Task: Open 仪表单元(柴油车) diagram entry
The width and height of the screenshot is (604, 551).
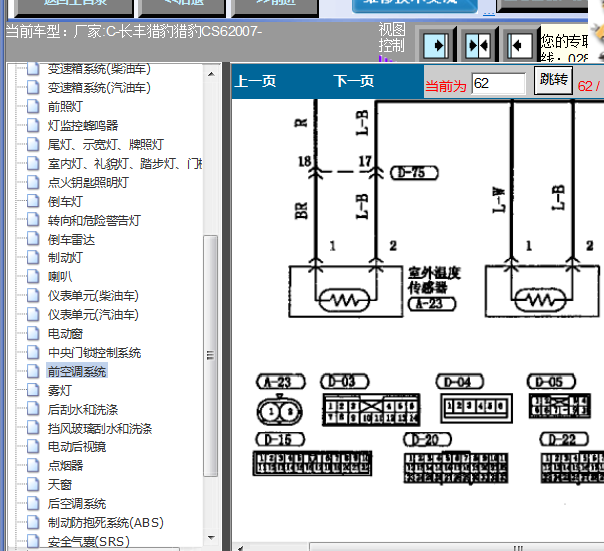Action: point(93,296)
